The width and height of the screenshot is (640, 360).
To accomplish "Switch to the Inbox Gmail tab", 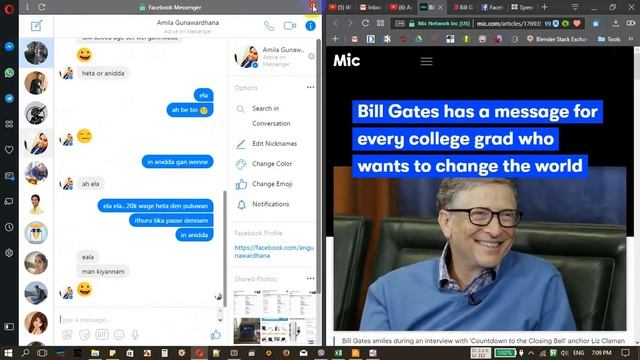I will click(371, 7).
